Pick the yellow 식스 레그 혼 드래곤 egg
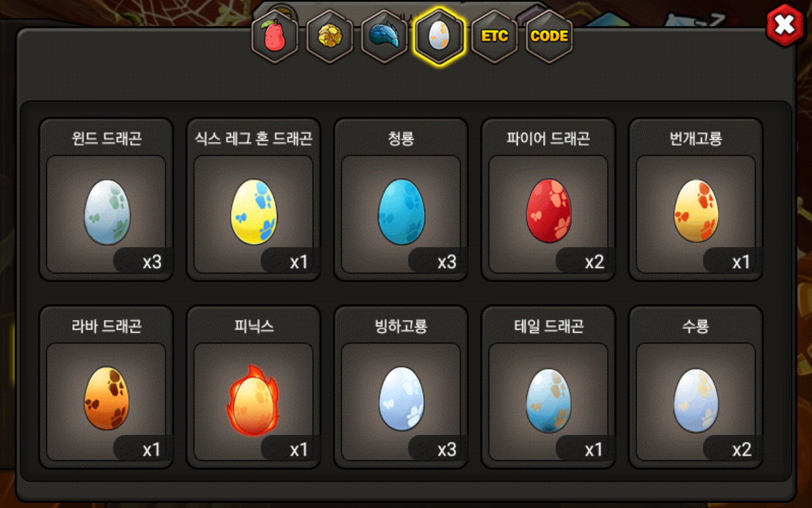This screenshot has width=812, height=508. coord(254,199)
